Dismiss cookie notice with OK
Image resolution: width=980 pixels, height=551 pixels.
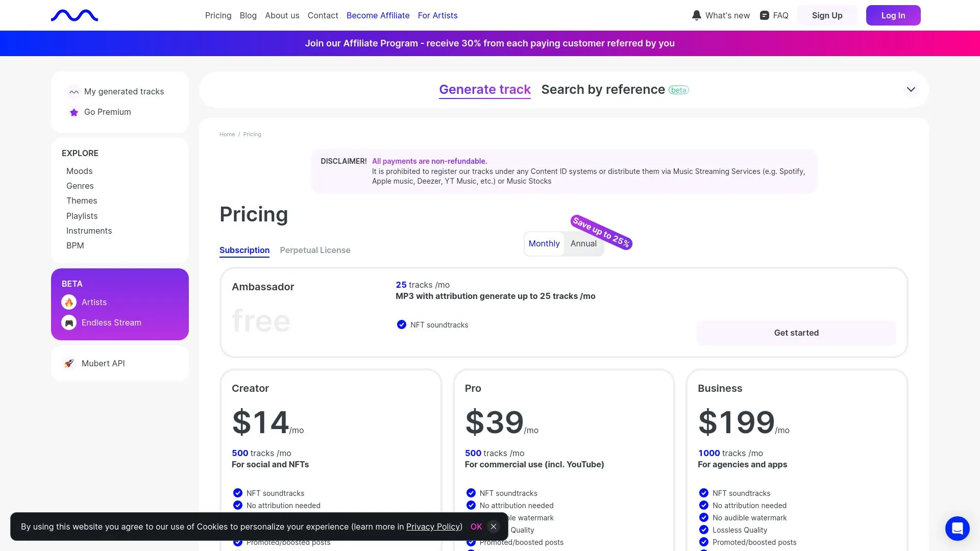476,527
